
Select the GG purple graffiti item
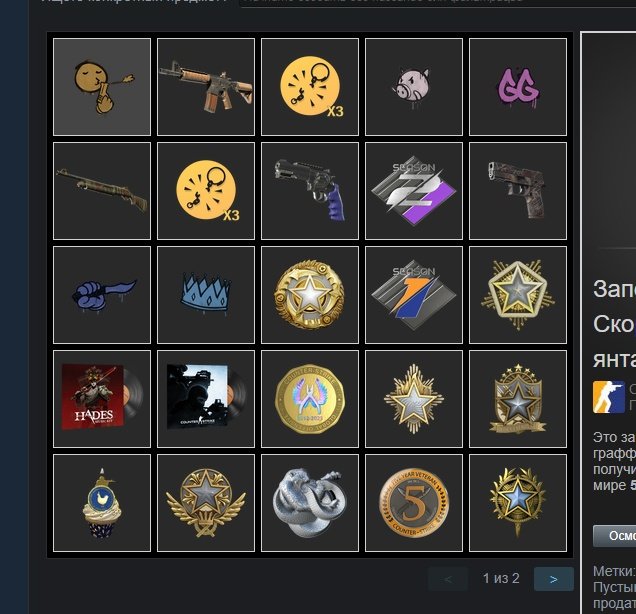click(x=518, y=87)
